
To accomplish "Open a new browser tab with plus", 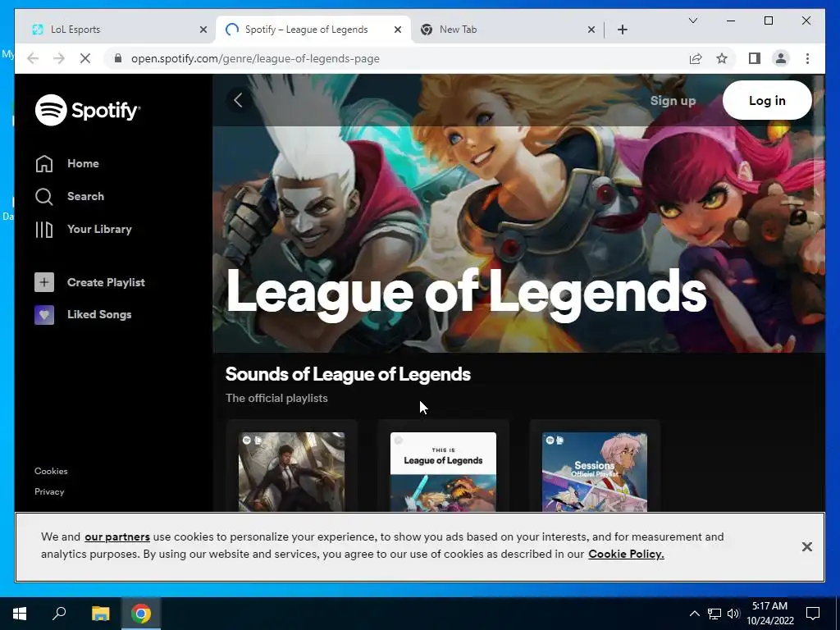I will 623,30.
